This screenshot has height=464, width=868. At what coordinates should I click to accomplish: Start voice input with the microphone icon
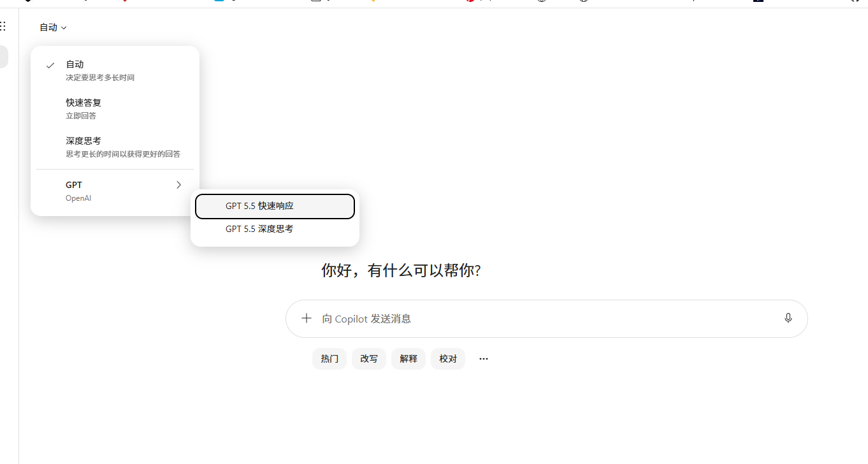(x=788, y=319)
